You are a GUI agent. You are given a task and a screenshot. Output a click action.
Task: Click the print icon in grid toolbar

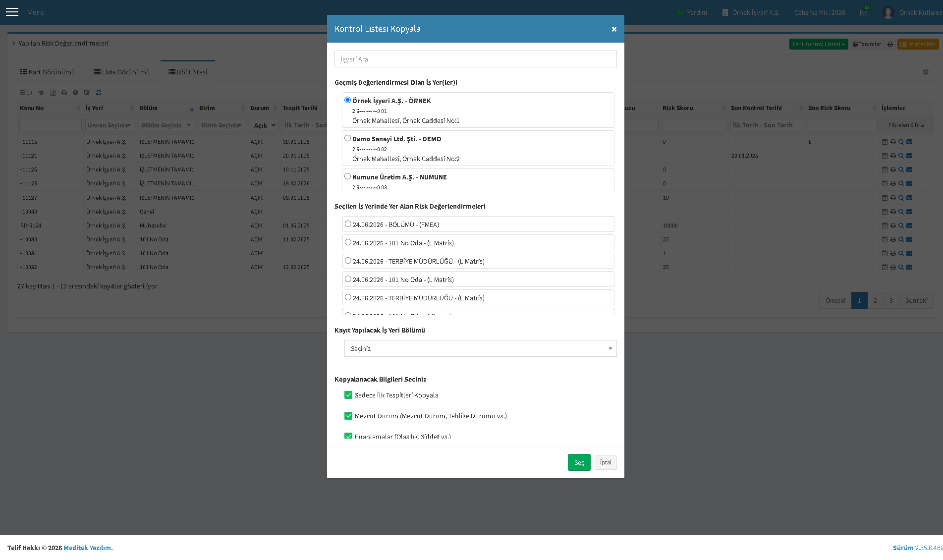(64, 93)
